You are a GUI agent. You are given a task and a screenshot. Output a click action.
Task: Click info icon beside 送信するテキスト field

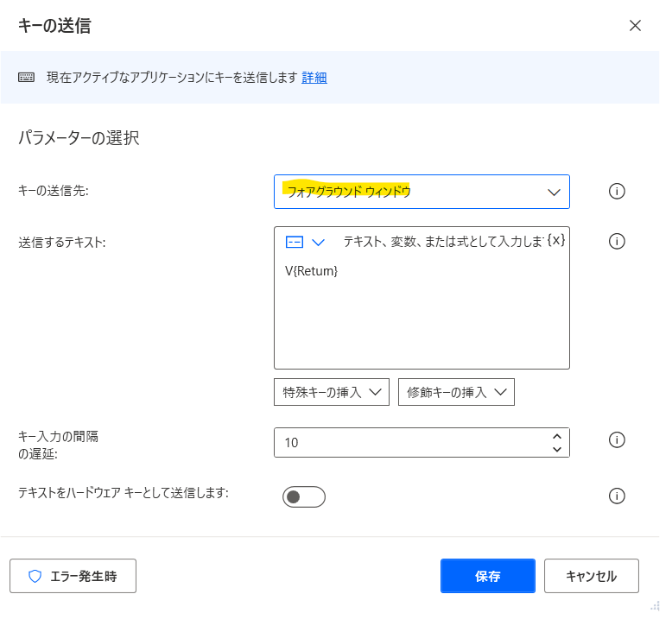point(617,241)
